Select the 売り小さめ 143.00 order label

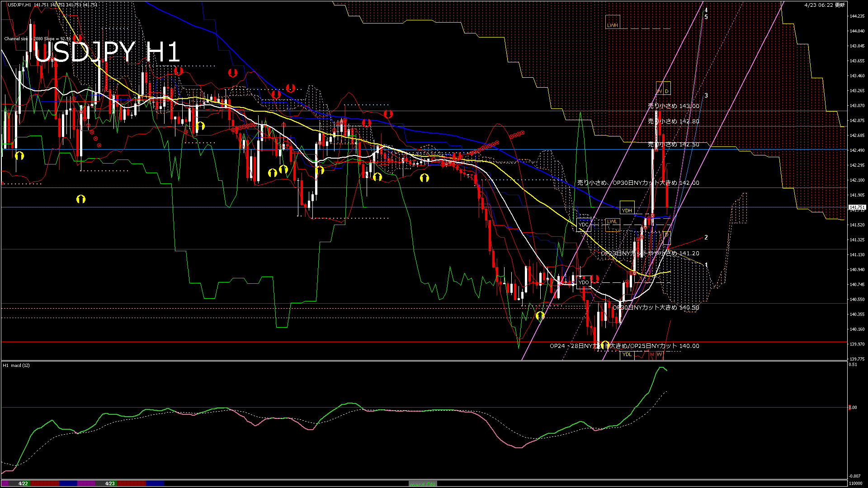(673, 106)
